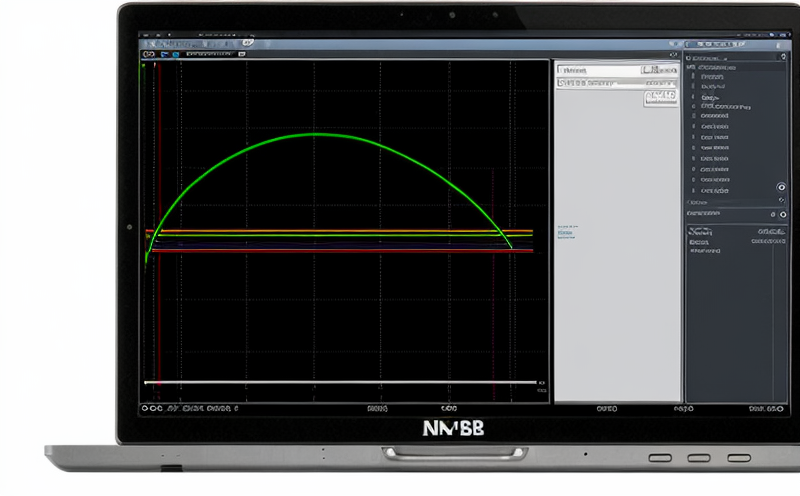Toggle the marker beside the last list item

694,190
